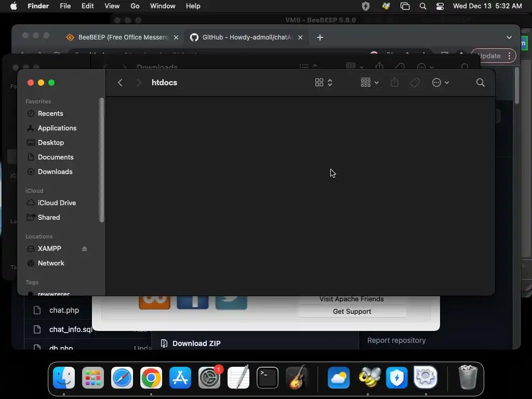Switch to icon view in htdocs window
Image resolution: width=532 pixels, height=399 pixels.
(319, 83)
